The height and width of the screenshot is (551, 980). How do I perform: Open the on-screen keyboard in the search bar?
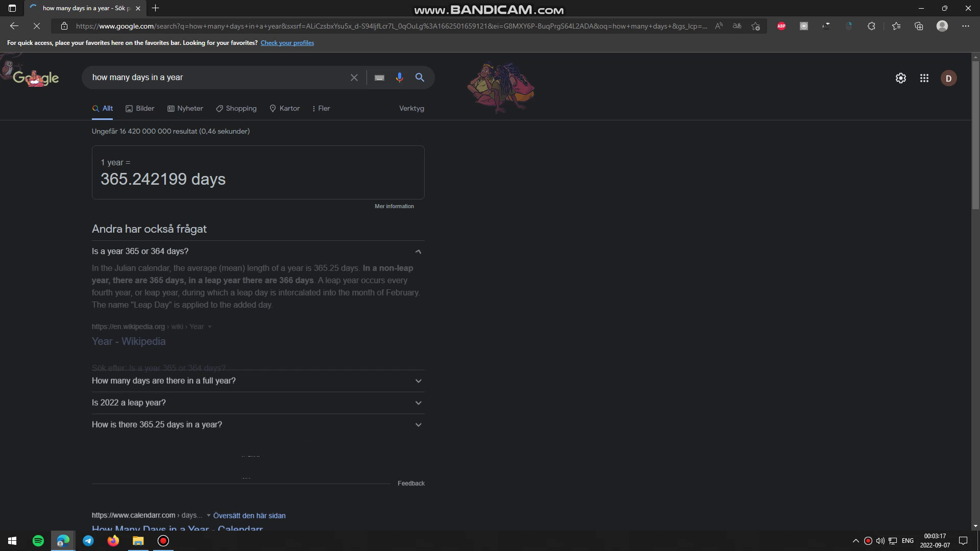tap(379, 78)
